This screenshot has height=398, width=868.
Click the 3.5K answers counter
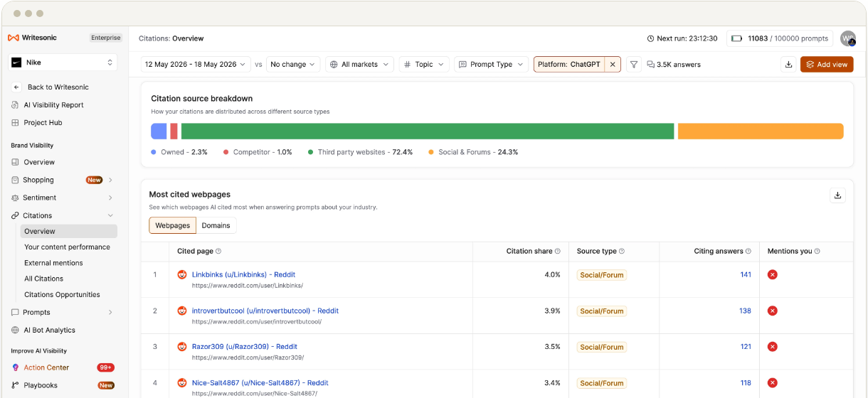[674, 64]
